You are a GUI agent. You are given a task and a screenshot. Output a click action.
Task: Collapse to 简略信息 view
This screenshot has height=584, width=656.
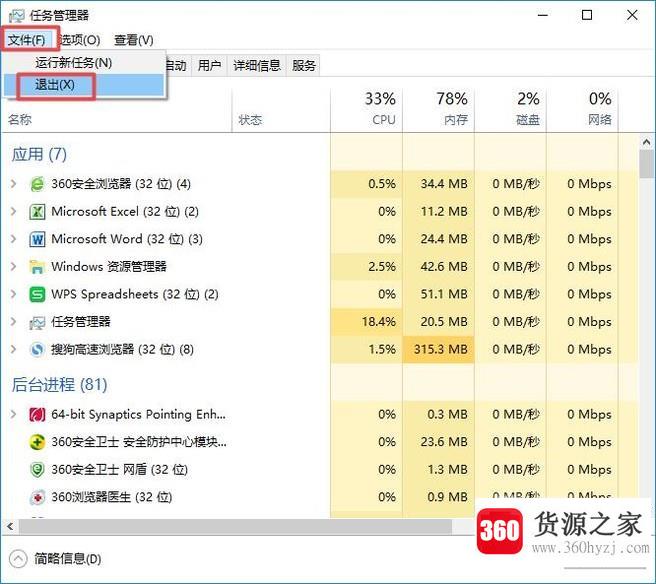click(x=55, y=559)
